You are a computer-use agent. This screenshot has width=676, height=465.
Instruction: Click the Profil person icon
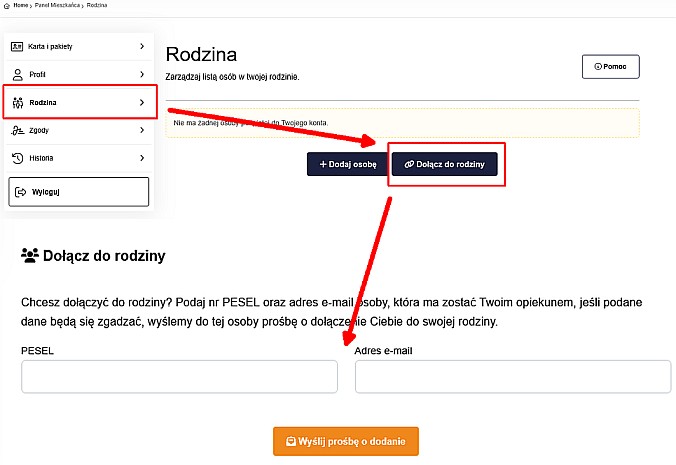pyautogui.click(x=17, y=74)
